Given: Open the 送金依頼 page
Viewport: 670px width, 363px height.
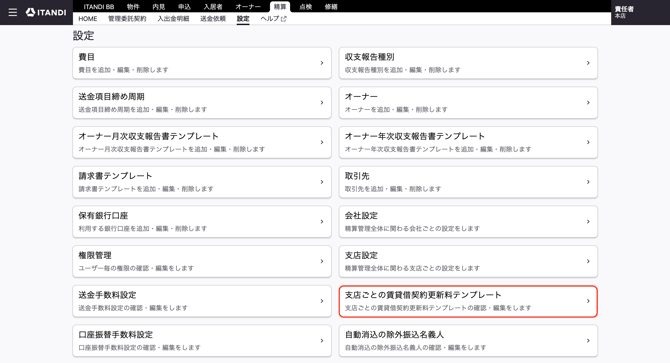Looking at the screenshot, I should [x=213, y=19].
